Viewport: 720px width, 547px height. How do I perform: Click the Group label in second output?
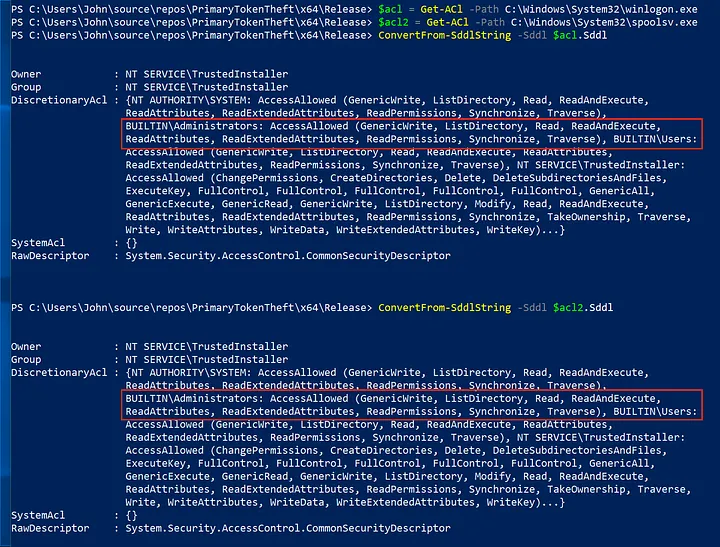pyautogui.click(x=28, y=359)
